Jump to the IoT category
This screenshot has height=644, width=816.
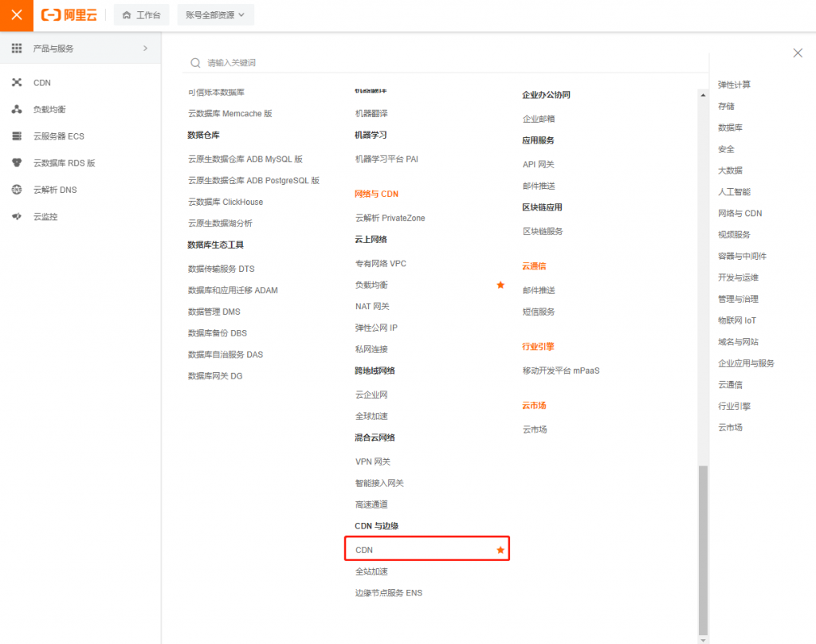[x=737, y=320]
